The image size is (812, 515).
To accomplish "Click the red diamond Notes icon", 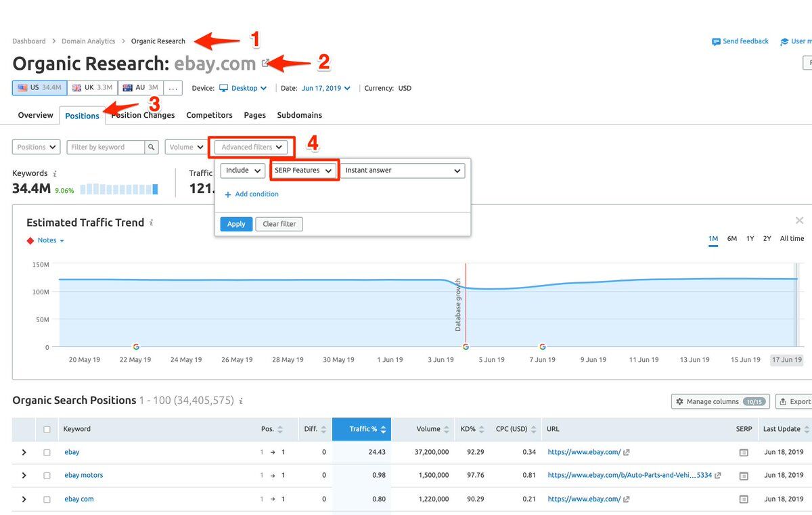I will (30, 241).
